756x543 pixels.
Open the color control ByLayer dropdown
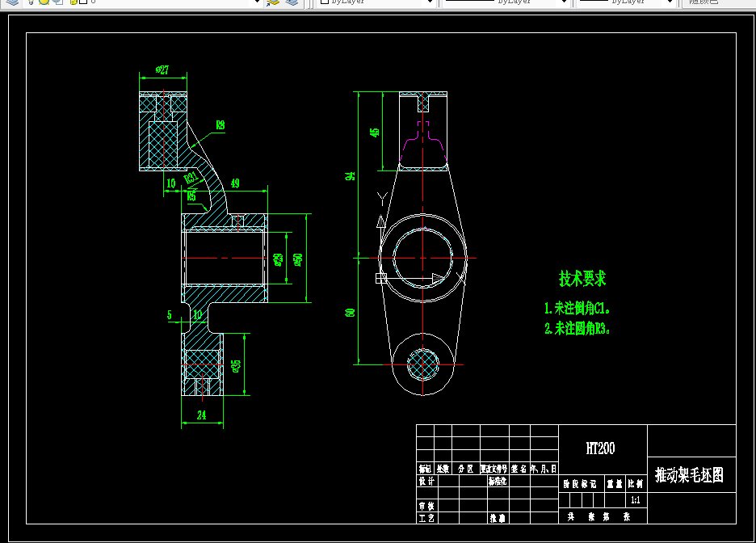click(376, 2)
